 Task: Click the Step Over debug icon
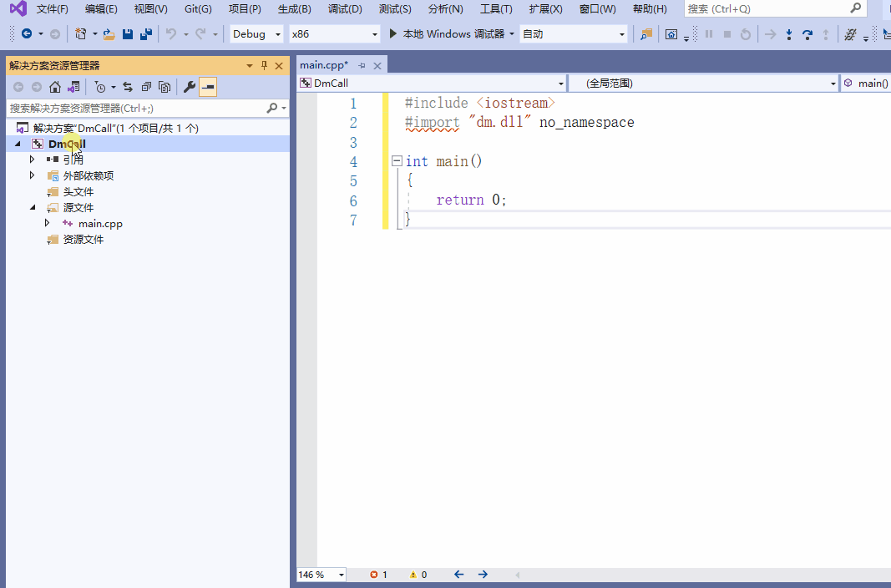[807, 34]
